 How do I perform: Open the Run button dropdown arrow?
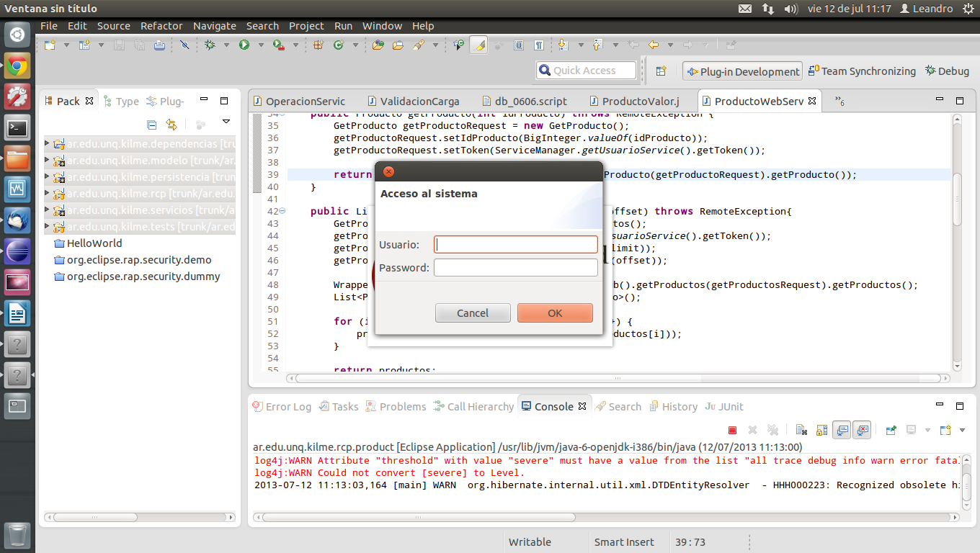[260, 45]
